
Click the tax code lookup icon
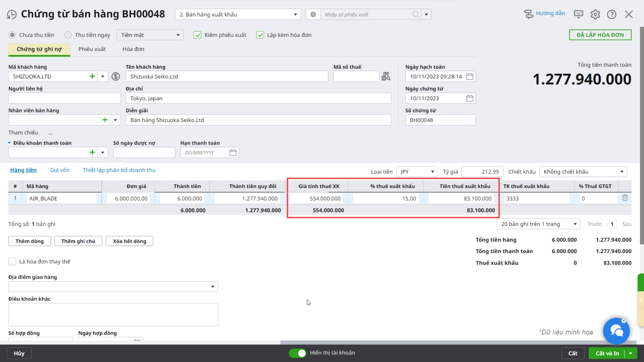click(386, 77)
